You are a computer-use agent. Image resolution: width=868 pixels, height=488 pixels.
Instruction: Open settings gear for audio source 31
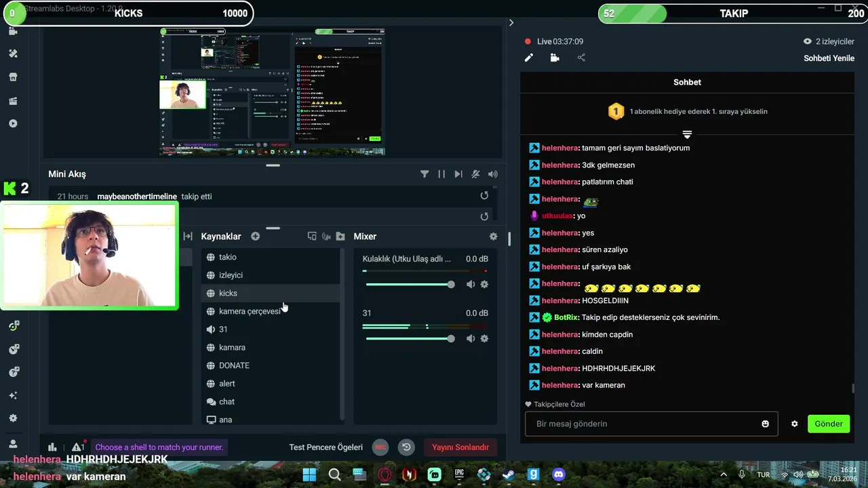(484, 339)
